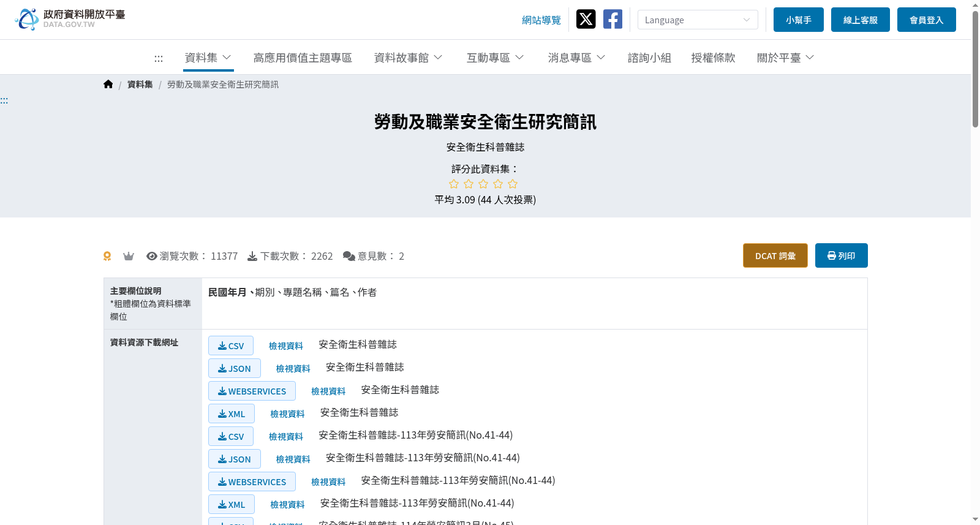The image size is (980, 525).
Task: Open 高應用價值主題專區 menu item
Action: [x=303, y=58]
